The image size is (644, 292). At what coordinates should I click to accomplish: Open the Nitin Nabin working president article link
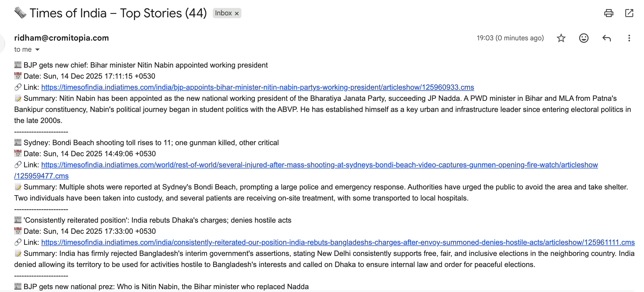pos(257,87)
